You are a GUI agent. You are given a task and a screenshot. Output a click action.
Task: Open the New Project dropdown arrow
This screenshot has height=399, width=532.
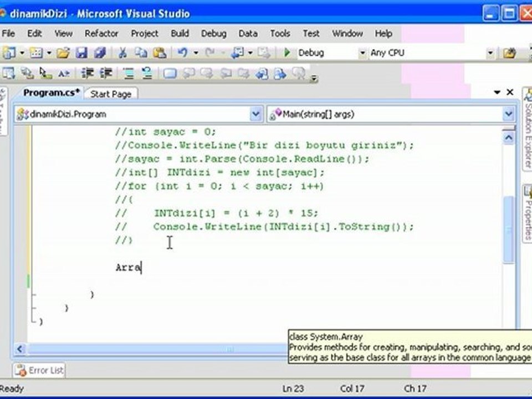coord(22,53)
